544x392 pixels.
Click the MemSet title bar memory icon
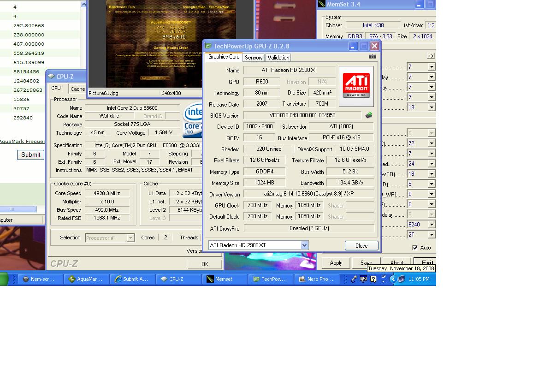tap(322, 4)
